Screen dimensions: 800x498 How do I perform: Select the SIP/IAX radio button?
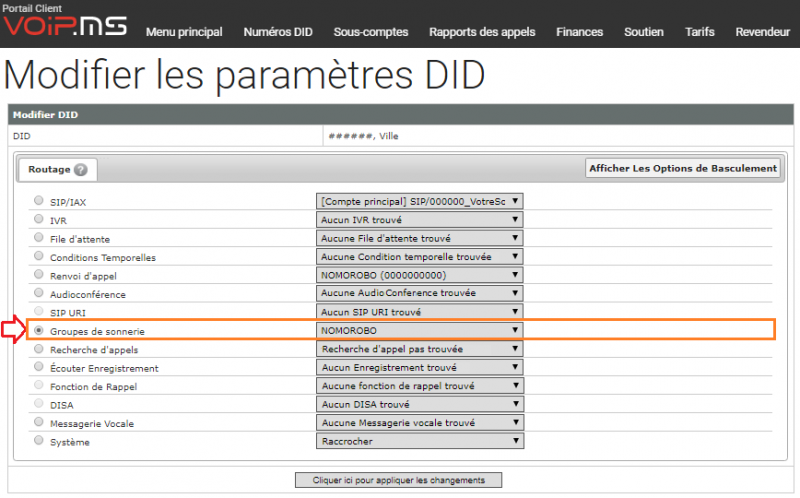(39, 201)
